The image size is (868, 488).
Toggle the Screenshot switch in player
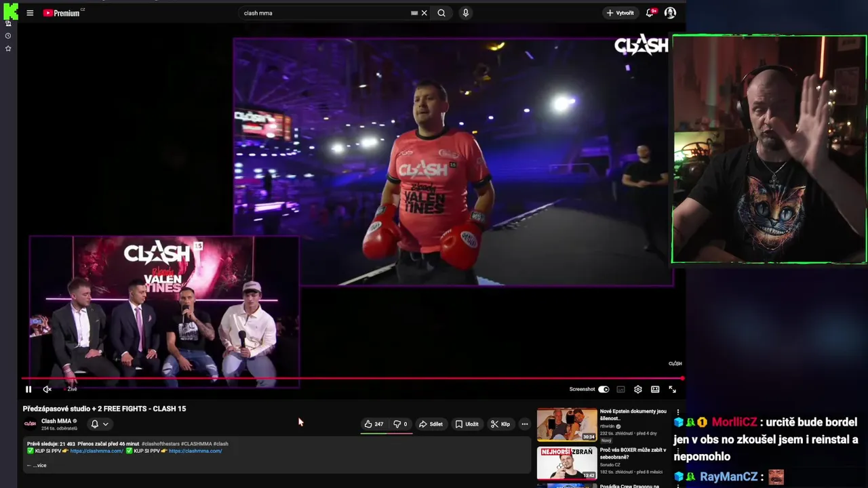click(604, 389)
